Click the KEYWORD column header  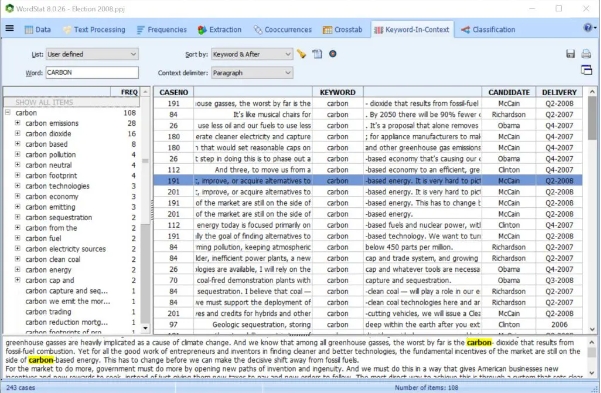338,92
